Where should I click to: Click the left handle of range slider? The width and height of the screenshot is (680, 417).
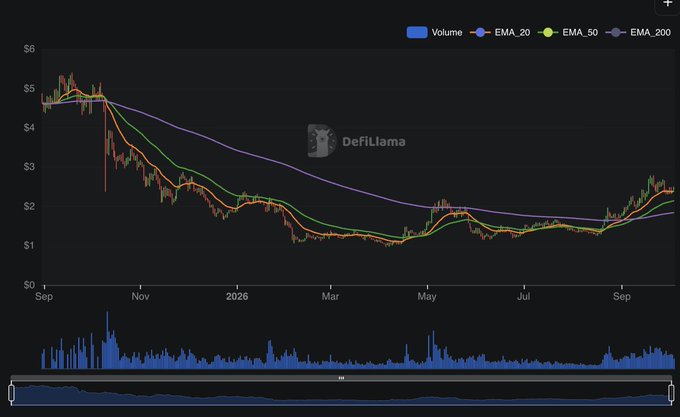click(11, 393)
